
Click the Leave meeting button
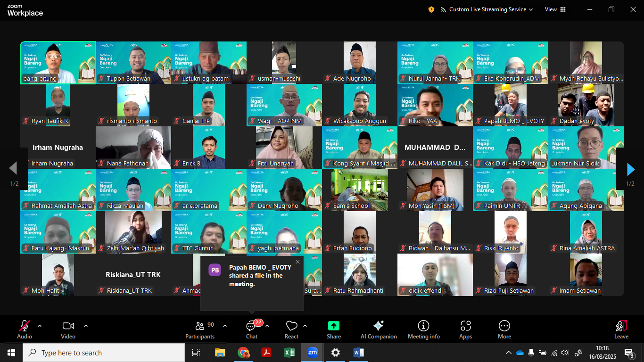coord(621,329)
